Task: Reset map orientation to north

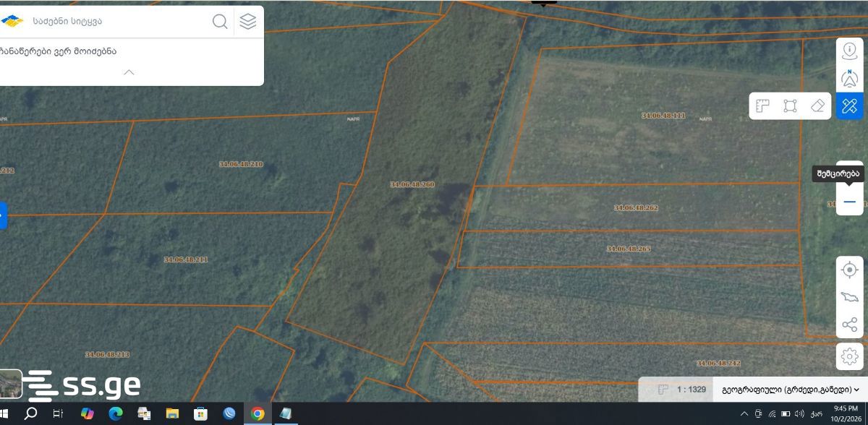Action: click(849, 79)
